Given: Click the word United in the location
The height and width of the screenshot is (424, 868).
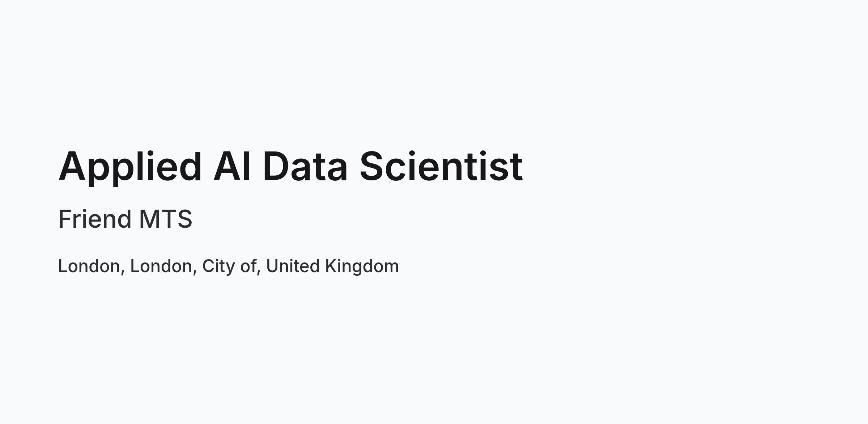Looking at the screenshot, I should 293,266.
